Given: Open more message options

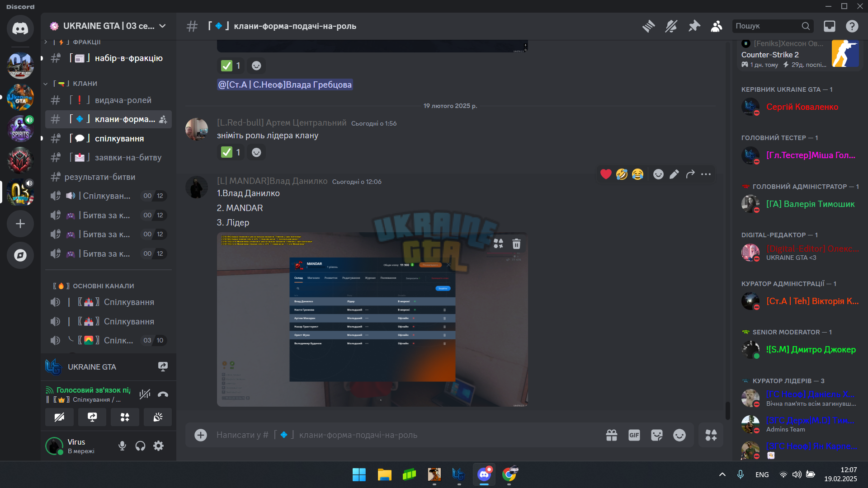Looking at the screenshot, I should click(x=706, y=174).
